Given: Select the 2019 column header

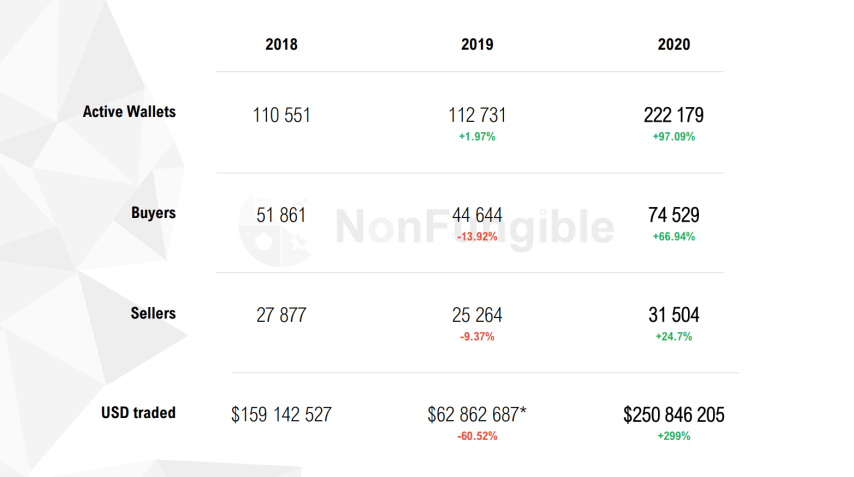Looking at the screenshot, I should point(477,45).
